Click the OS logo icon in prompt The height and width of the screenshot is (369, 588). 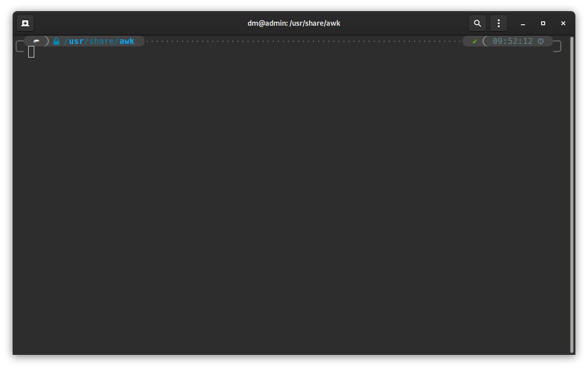tap(36, 41)
